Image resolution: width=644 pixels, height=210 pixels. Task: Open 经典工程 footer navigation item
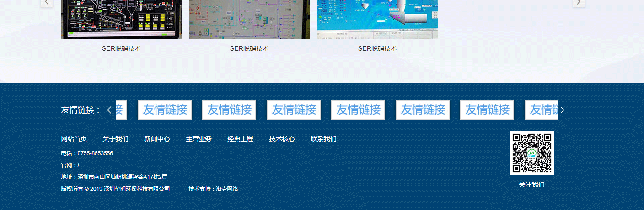[240, 139]
